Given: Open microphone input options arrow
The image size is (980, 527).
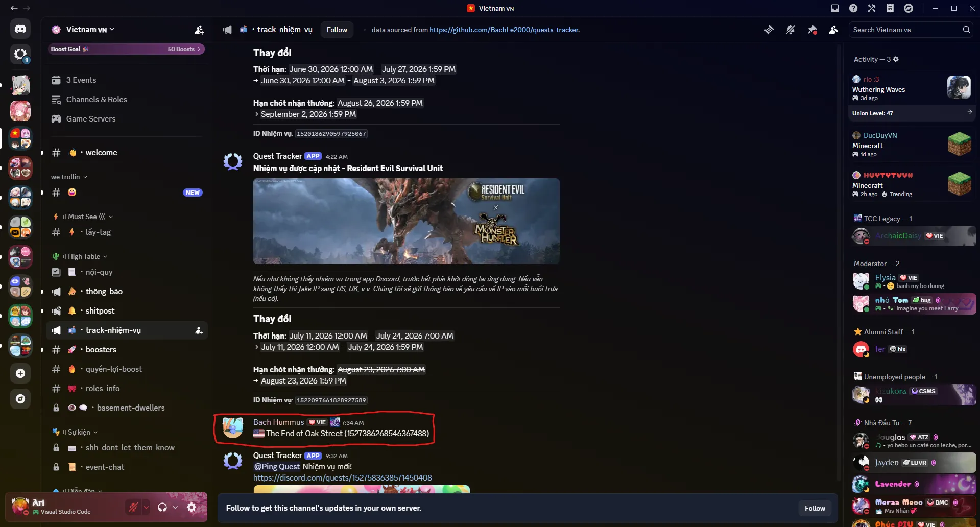Looking at the screenshot, I should [x=146, y=507].
